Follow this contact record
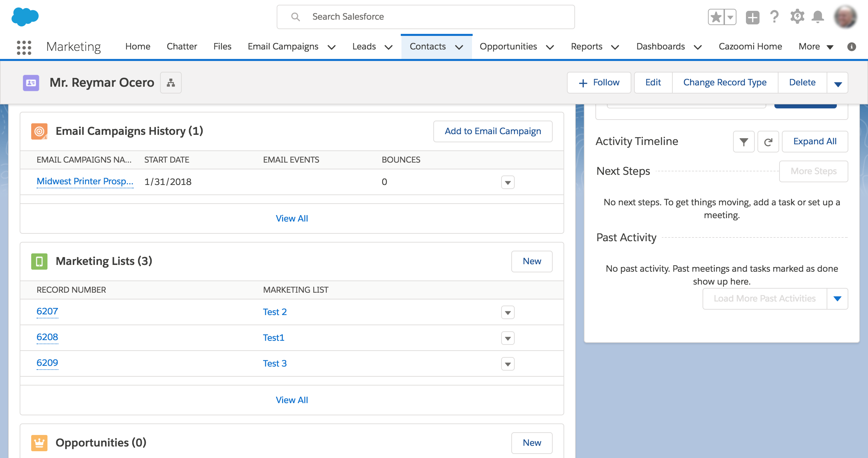The image size is (868, 458). [599, 83]
